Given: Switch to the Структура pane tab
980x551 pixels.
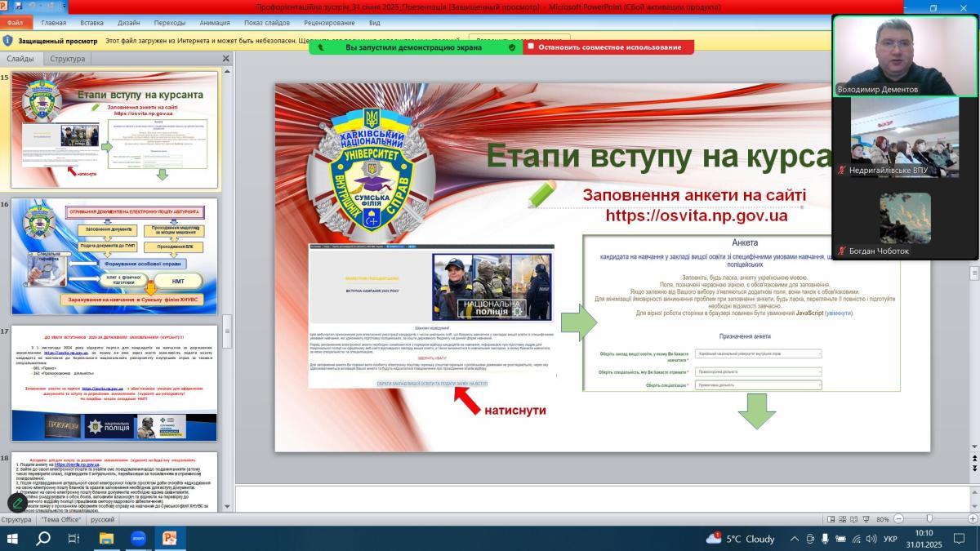Looking at the screenshot, I should (67, 59).
